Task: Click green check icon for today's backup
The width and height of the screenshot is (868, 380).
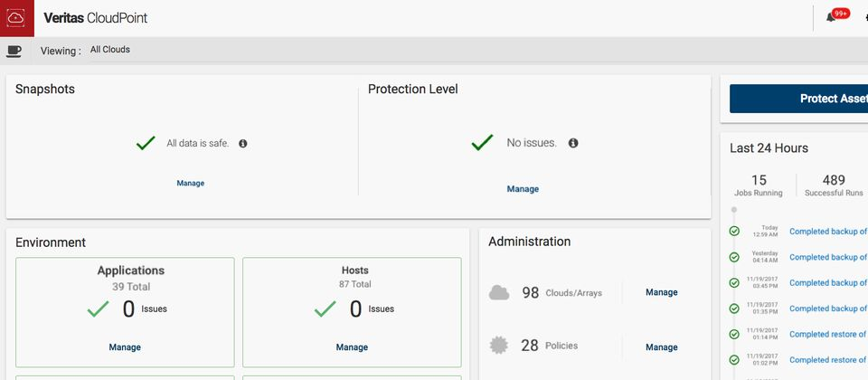Action: click(x=734, y=232)
